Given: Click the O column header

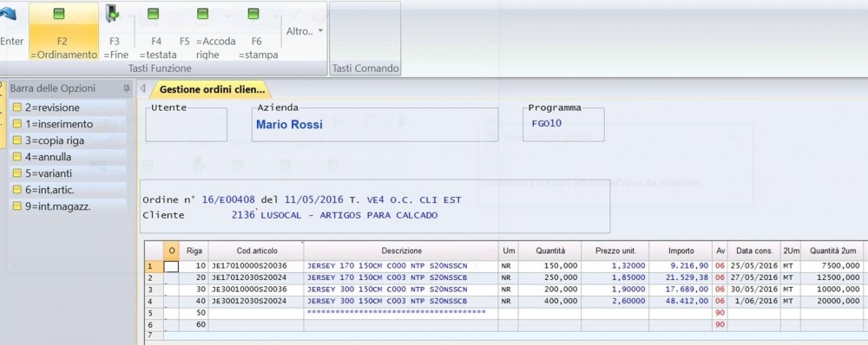Looking at the screenshot, I should click(172, 251).
